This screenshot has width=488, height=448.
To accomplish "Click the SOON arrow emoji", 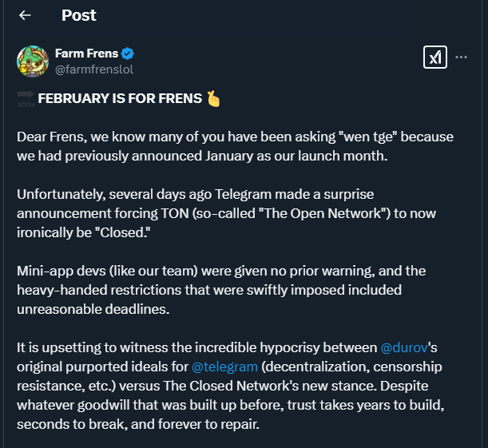I will (x=25, y=100).
